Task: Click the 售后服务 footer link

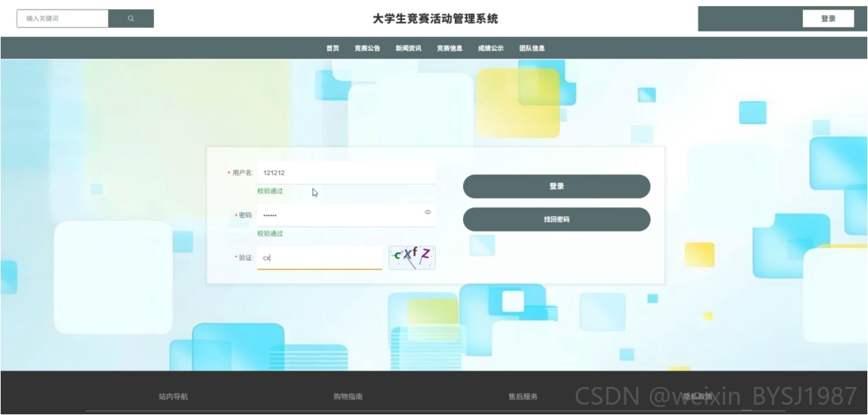Action: click(523, 397)
